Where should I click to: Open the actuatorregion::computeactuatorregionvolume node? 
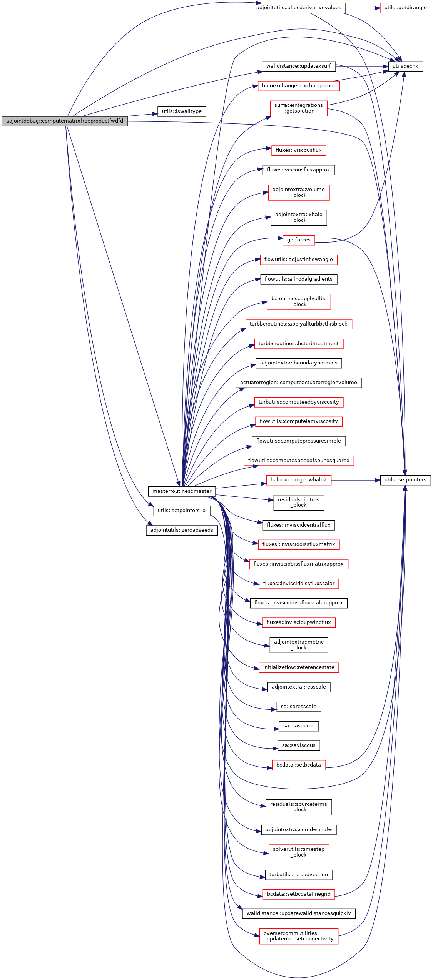click(298, 383)
